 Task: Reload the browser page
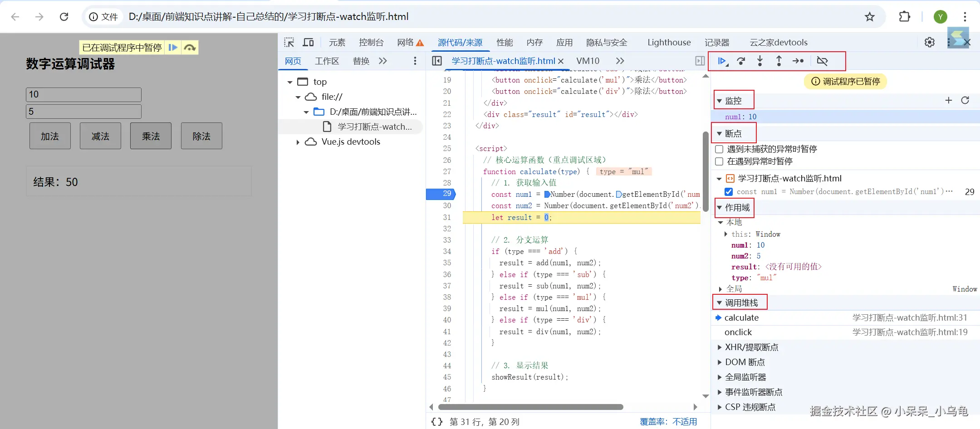click(64, 17)
